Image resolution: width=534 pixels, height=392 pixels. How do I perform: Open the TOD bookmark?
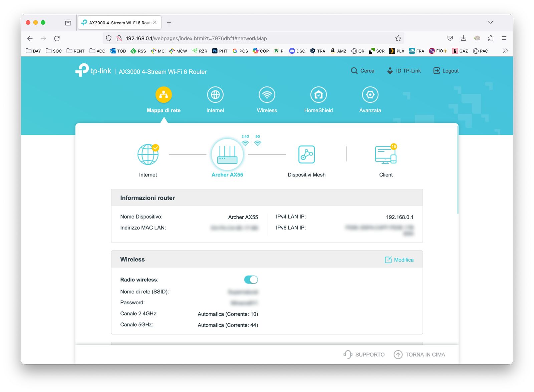[118, 51]
